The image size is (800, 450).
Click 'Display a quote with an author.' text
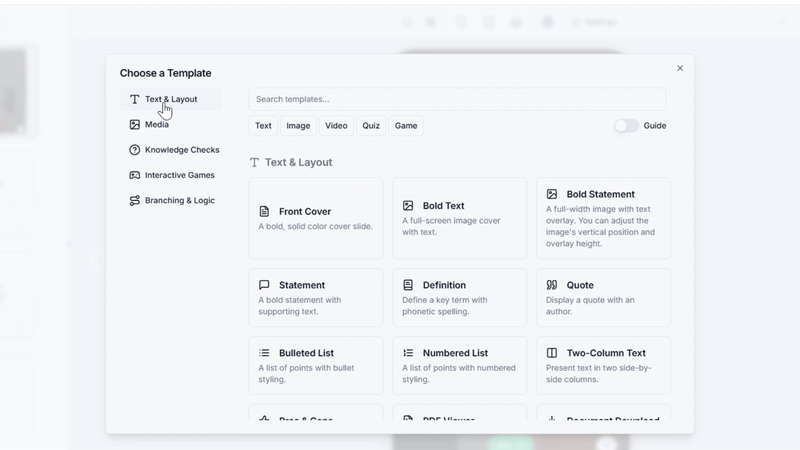590,306
